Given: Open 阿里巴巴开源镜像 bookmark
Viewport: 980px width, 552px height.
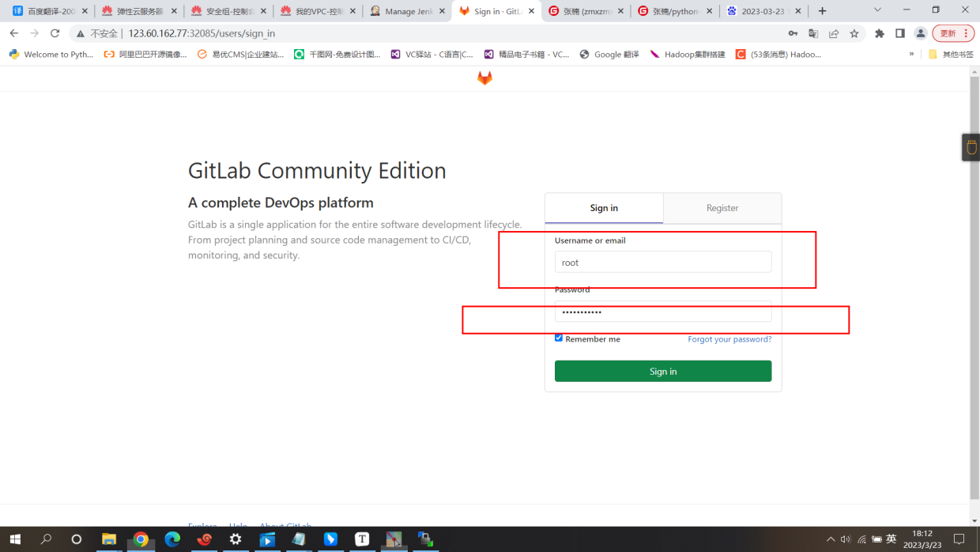Looking at the screenshot, I should click(146, 55).
